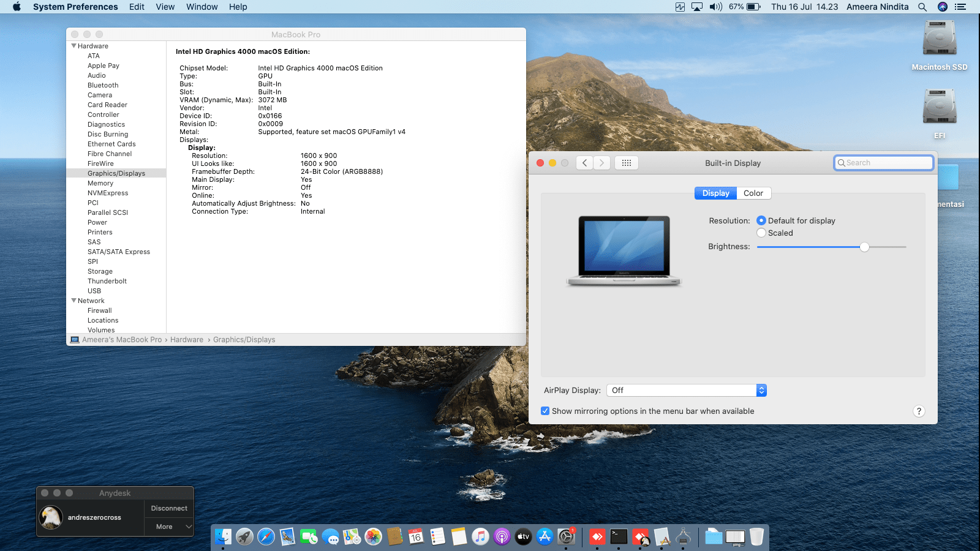Go forward in System Preferences

click(x=601, y=163)
